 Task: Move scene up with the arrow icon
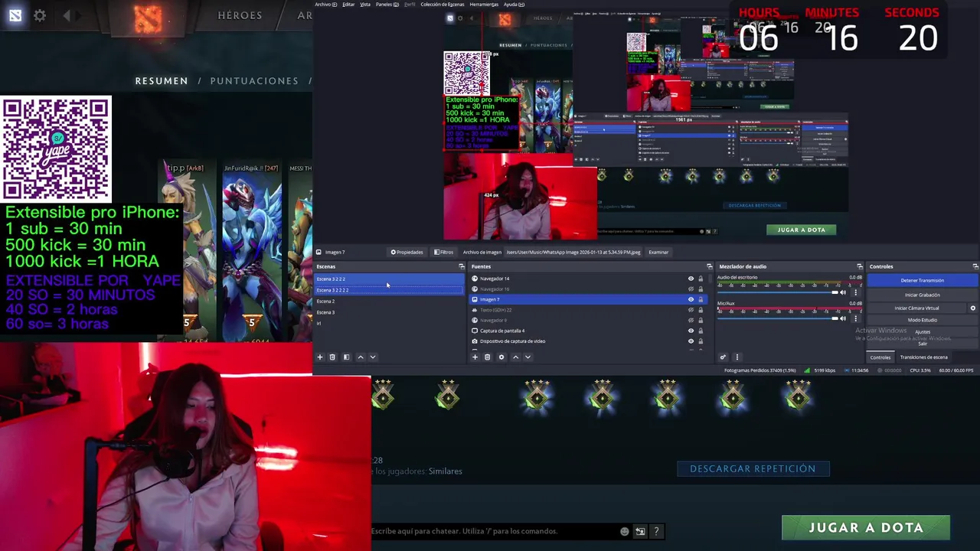(x=361, y=357)
